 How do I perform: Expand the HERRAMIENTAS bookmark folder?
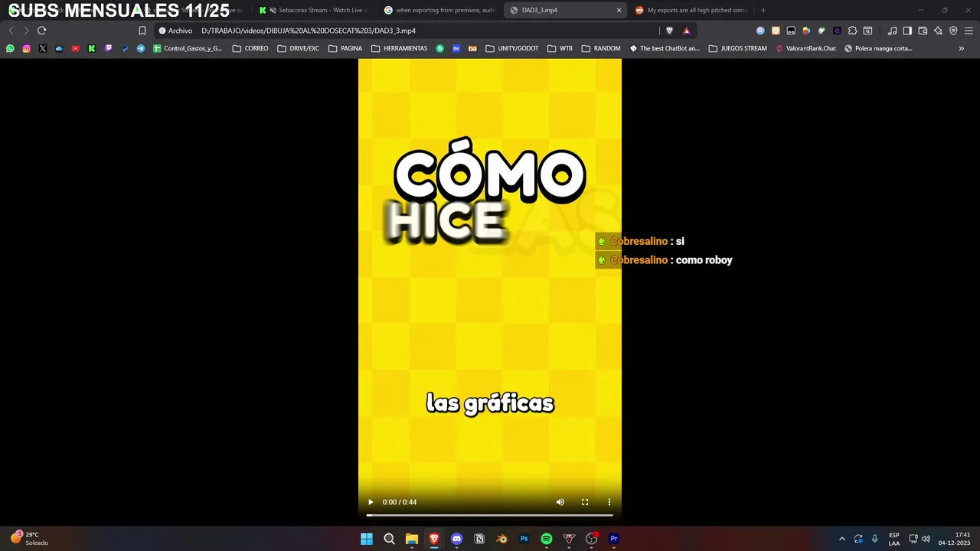pos(400,48)
